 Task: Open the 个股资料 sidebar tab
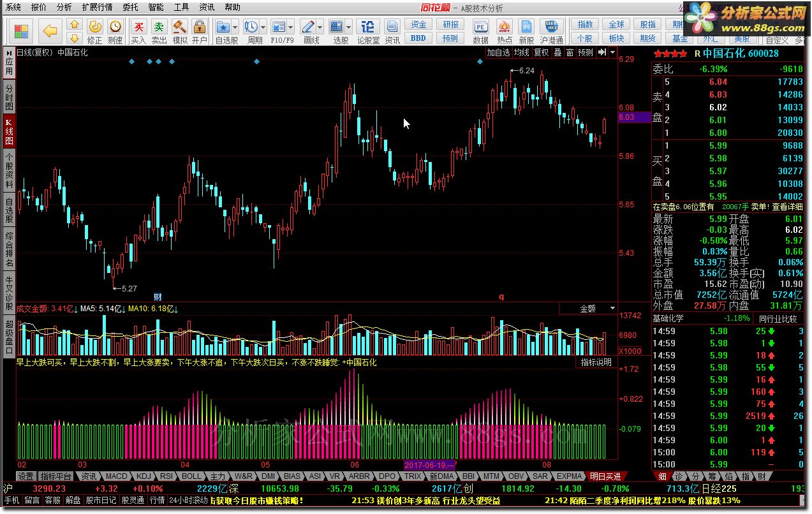(x=9, y=170)
